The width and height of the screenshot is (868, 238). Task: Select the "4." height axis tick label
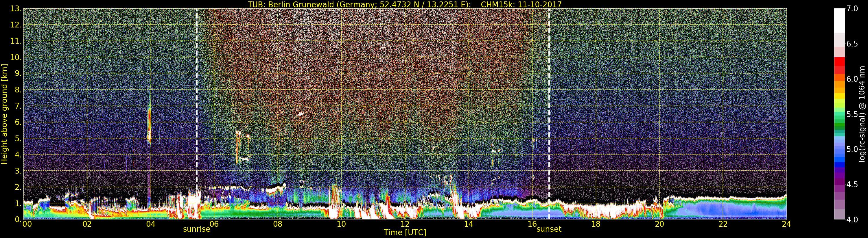[x=18, y=155]
